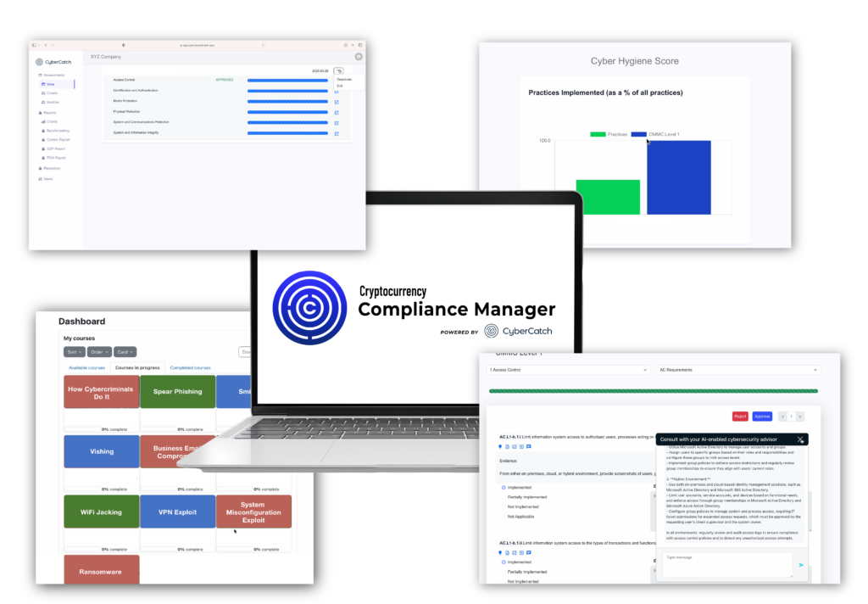The height and width of the screenshot is (604, 868).
Task: Open the System Misconfiguration Exploit course
Action: click(x=253, y=512)
